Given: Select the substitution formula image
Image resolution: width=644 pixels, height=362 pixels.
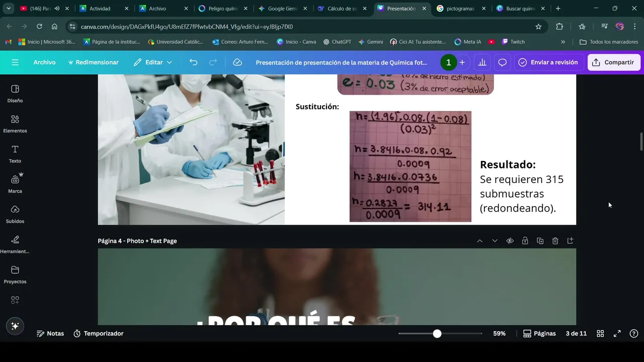Looking at the screenshot, I should click(411, 166).
